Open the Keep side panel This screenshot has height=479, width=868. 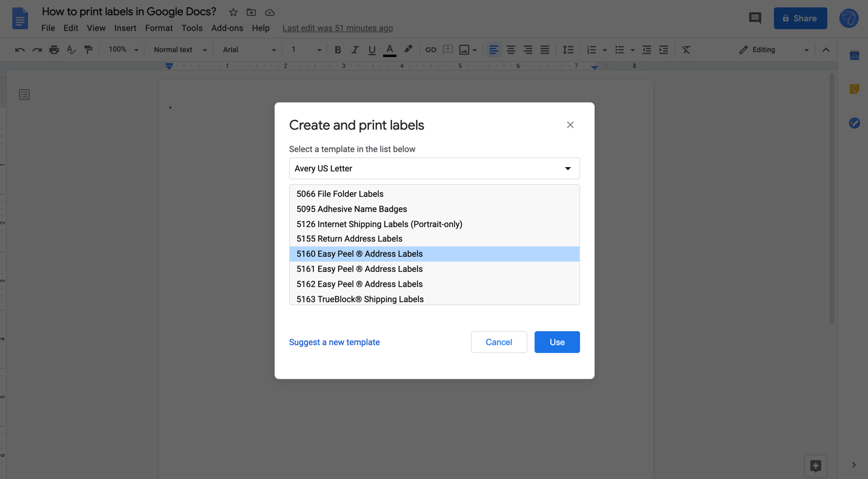[x=854, y=89]
